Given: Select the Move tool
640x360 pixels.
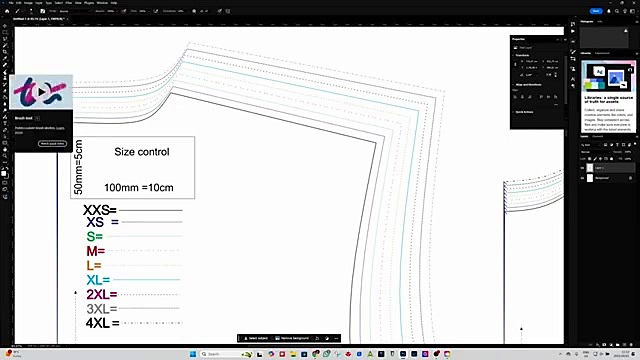Looking at the screenshot, I should pyautogui.click(x=5, y=26).
